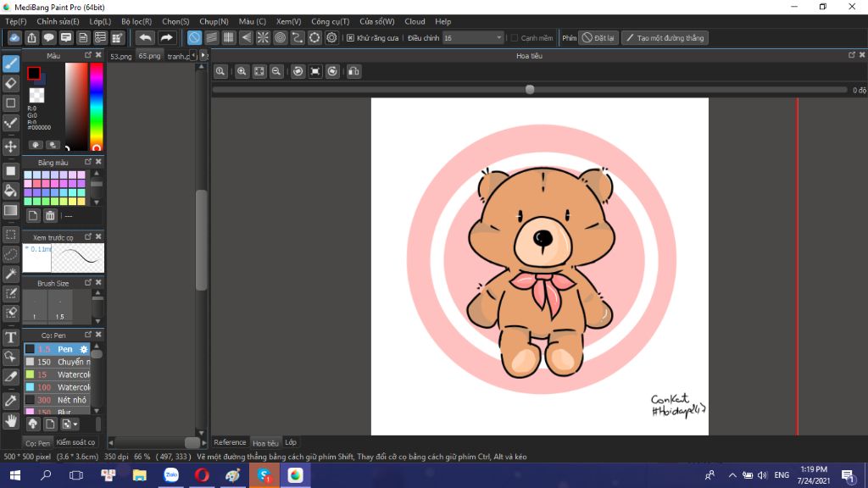
Task: Switch to Kiểm soát cọ tab
Action: tap(75, 442)
